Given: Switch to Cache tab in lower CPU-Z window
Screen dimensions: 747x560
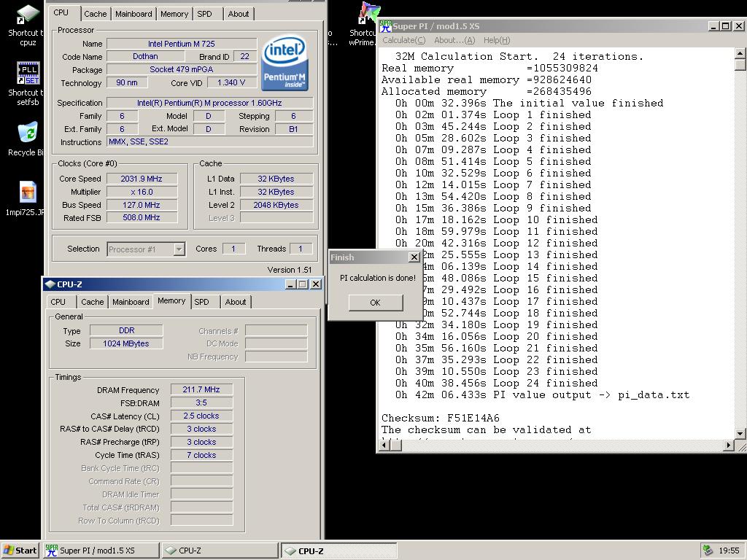Looking at the screenshot, I should pyautogui.click(x=93, y=302).
